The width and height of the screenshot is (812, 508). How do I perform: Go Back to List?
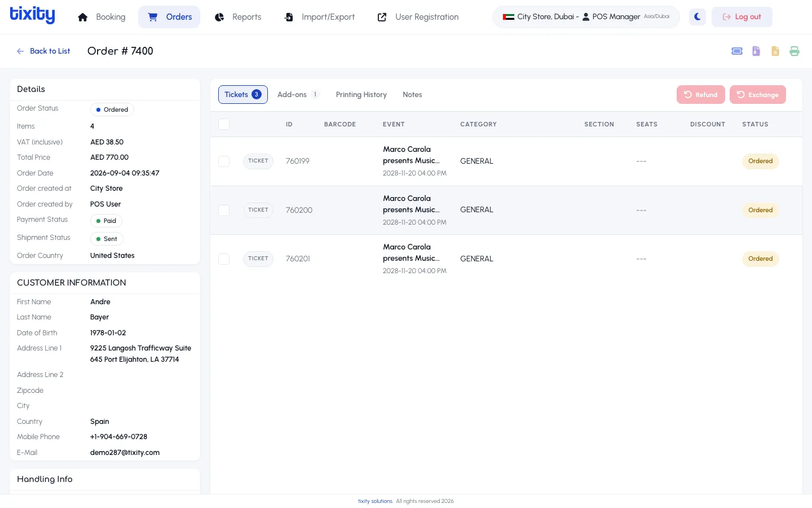pyautogui.click(x=43, y=51)
